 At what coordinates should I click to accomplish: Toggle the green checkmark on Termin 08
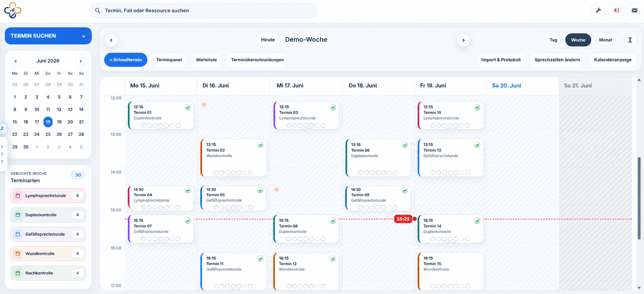(x=333, y=221)
